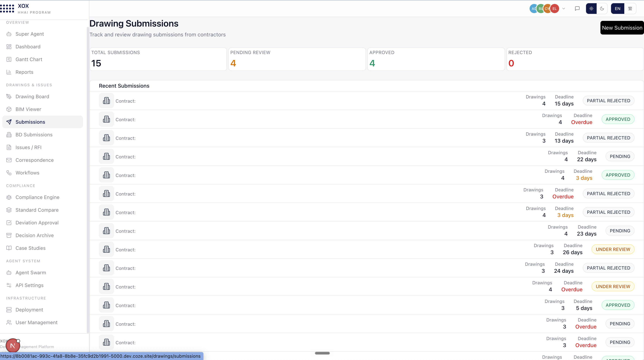Click the BIM Viewer cube icon
This screenshot has height=360, width=644.
(x=9, y=109)
